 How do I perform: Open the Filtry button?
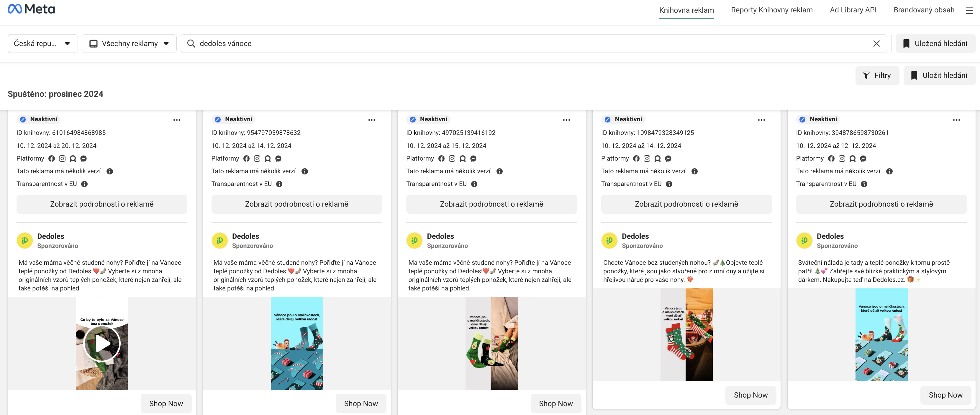tap(877, 75)
